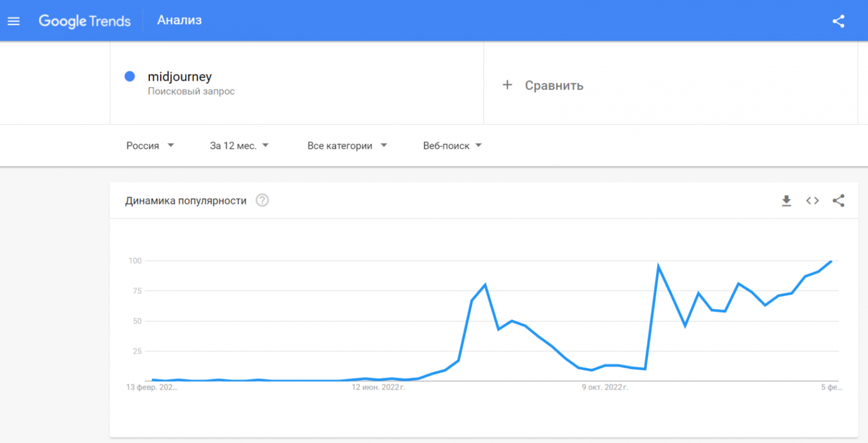The image size is (868, 443).
Task: Share the Динамика популярности chart
Action: click(x=838, y=201)
